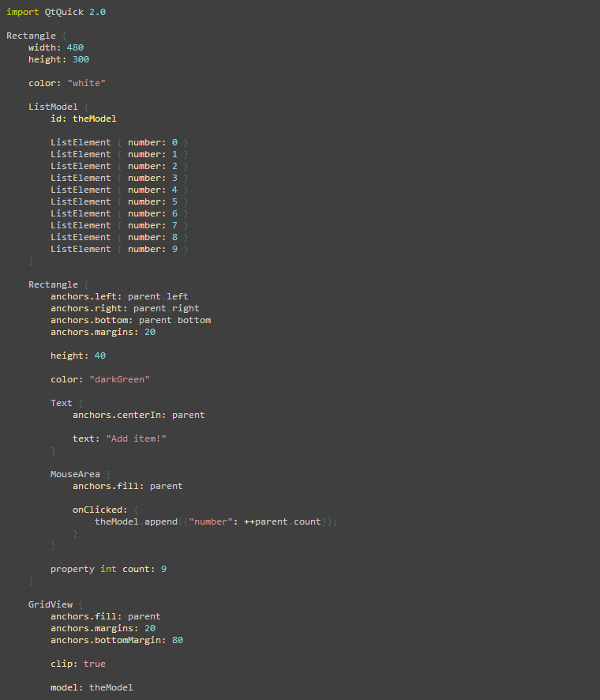600x700 pixels.
Task: Click the 'clip: true' line
Action: pos(78,664)
